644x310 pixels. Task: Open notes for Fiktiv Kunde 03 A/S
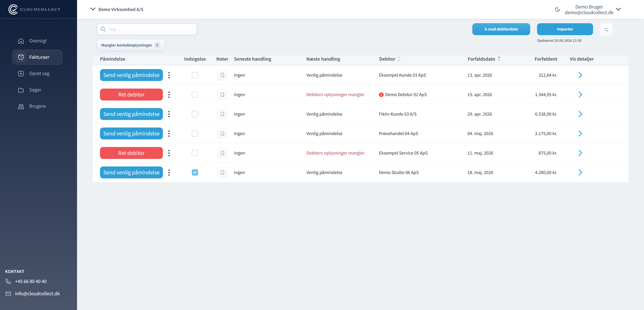[222, 114]
